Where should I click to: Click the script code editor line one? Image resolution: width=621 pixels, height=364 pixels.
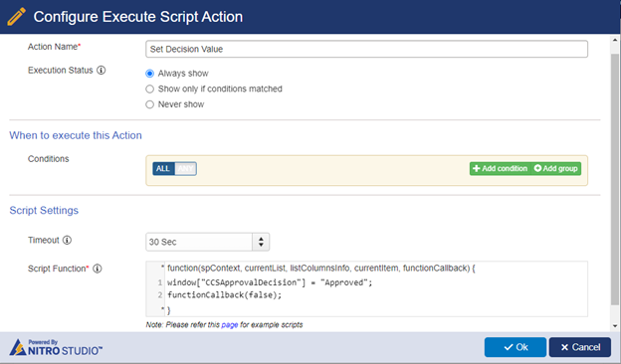[x=270, y=282]
